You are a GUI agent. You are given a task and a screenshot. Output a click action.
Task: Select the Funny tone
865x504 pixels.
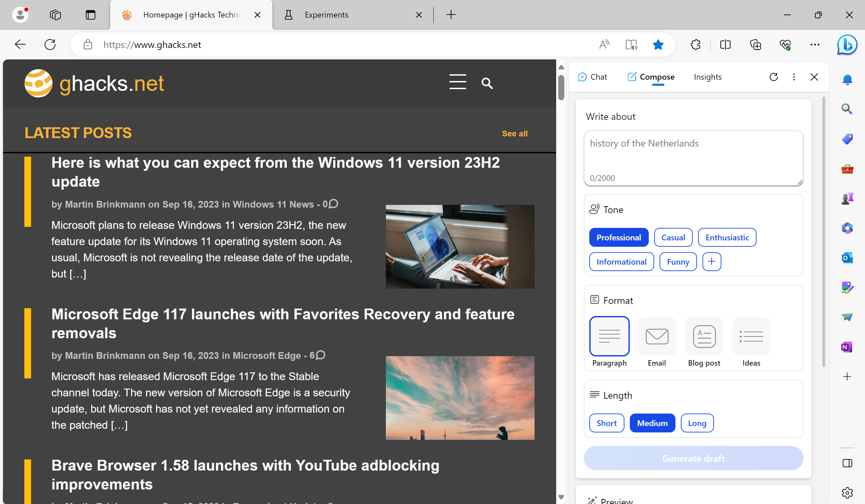678,262
